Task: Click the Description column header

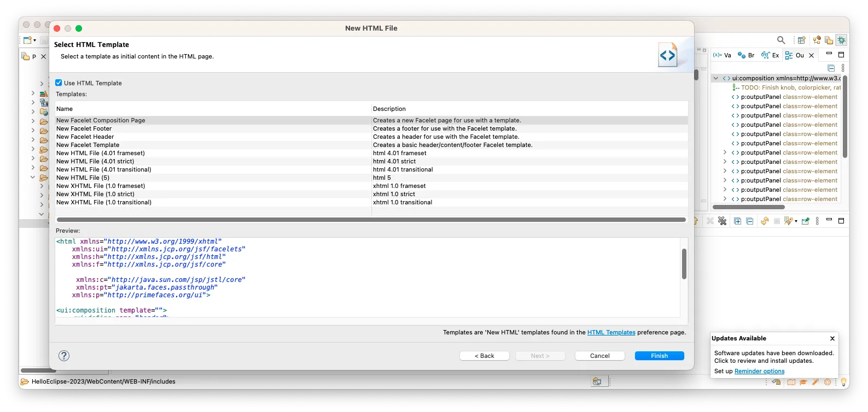Action: [529, 109]
